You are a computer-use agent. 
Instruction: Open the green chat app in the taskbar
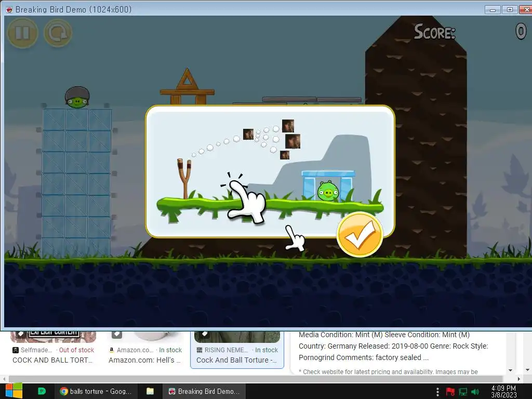pyautogui.click(x=42, y=391)
